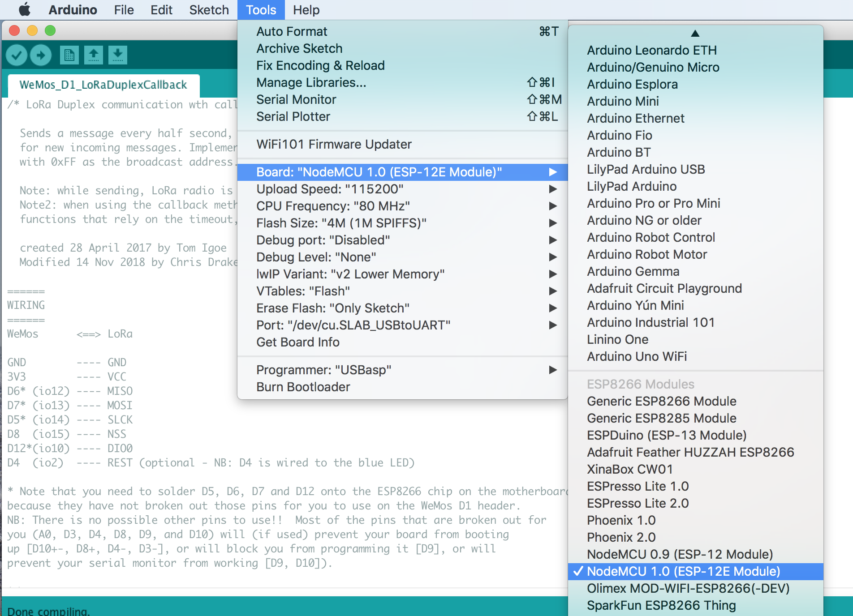Expand the Debug Level "None" submenu

(x=402, y=257)
